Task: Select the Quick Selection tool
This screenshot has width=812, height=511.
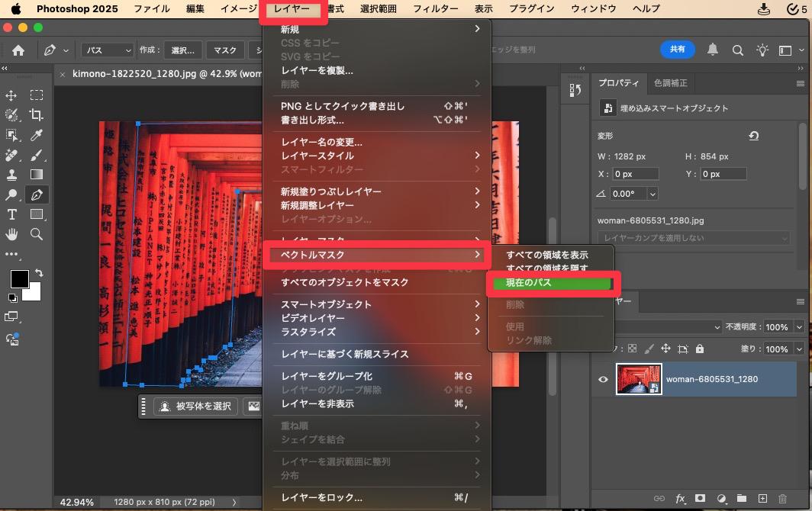Action: coord(11,115)
